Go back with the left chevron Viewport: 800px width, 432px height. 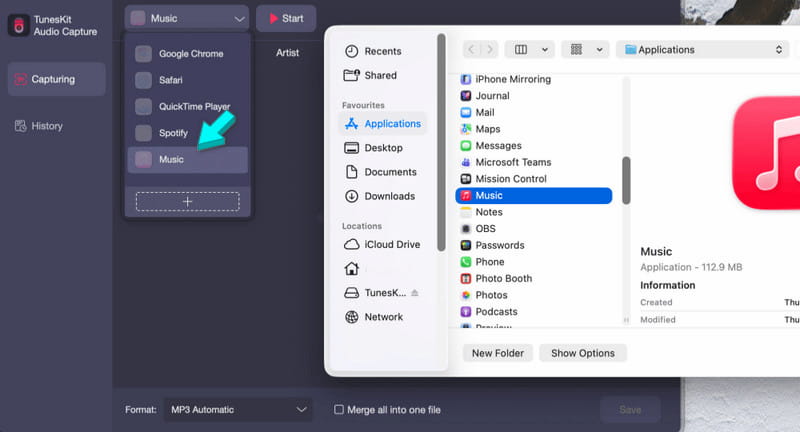coord(471,49)
